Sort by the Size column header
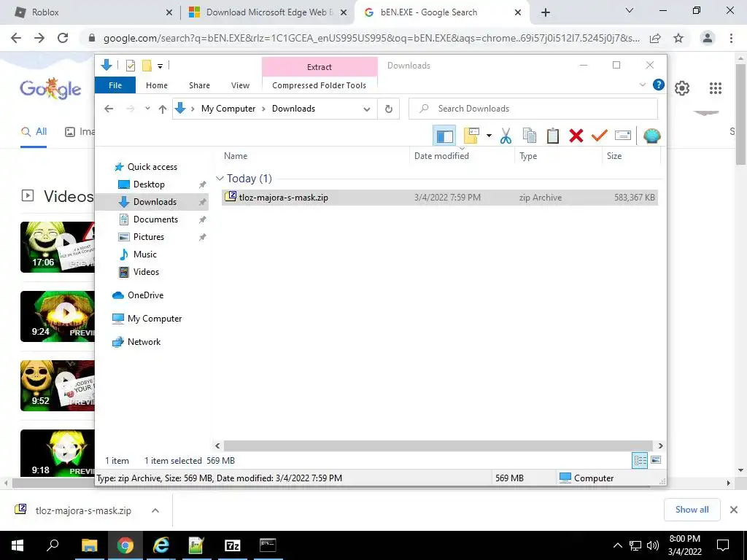The image size is (747, 560). pos(631,156)
